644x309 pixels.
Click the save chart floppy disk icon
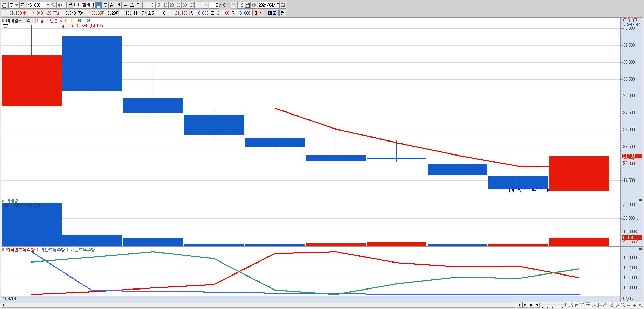pyautogui.click(x=247, y=5)
